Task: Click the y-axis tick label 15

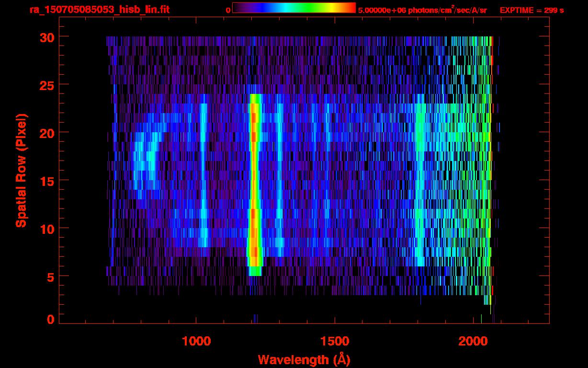Action: 46,181
